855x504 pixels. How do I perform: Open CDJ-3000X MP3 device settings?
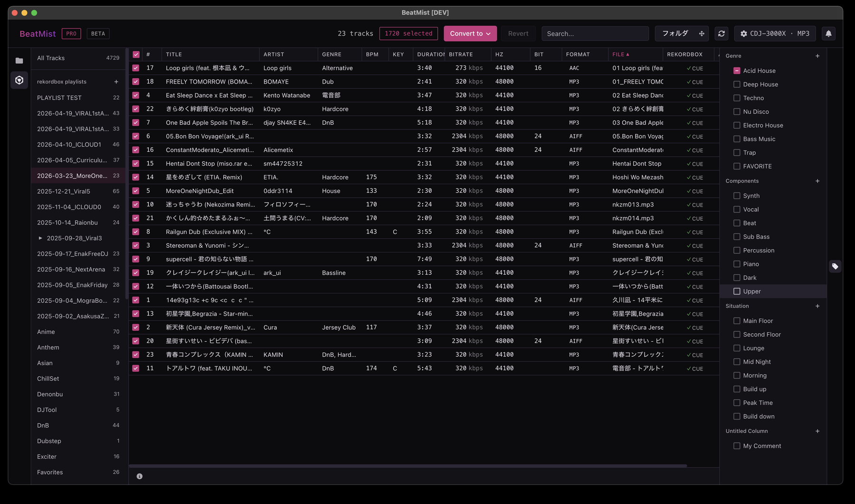(775, 34)
